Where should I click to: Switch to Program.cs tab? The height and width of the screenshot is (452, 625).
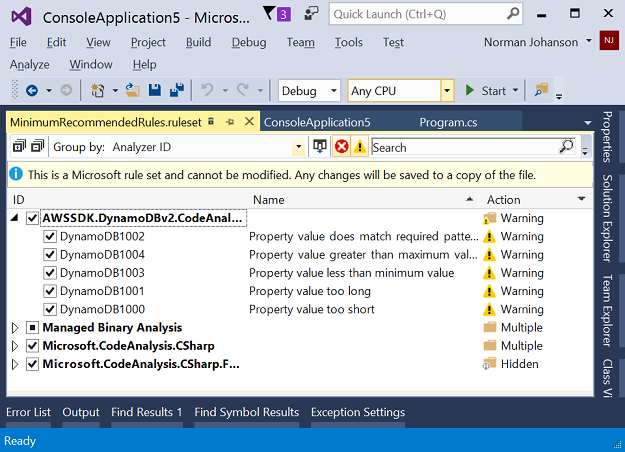tap(448, 122)
